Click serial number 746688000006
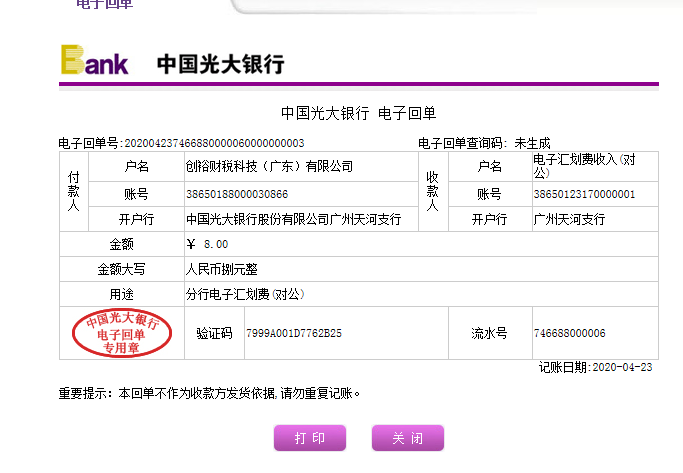The image size is (683, 473). coord(570,333)
